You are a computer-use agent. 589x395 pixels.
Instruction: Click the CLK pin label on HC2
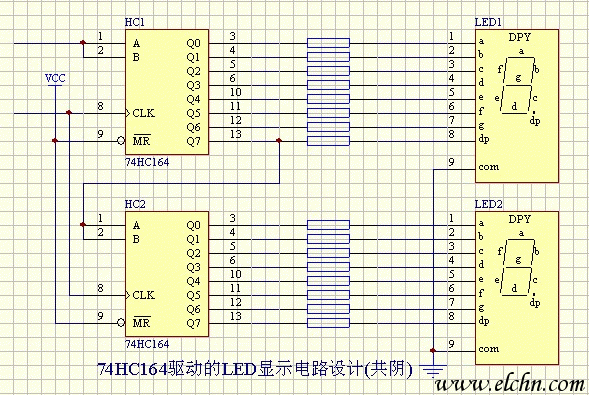(x=143, y=295)
